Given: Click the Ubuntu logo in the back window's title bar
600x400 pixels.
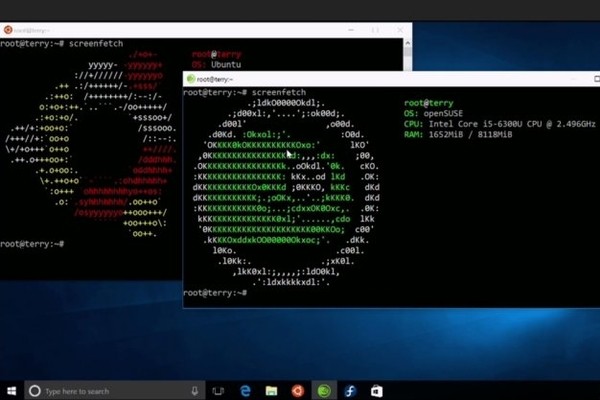Looking at the screenshot, I should [8, 30].
